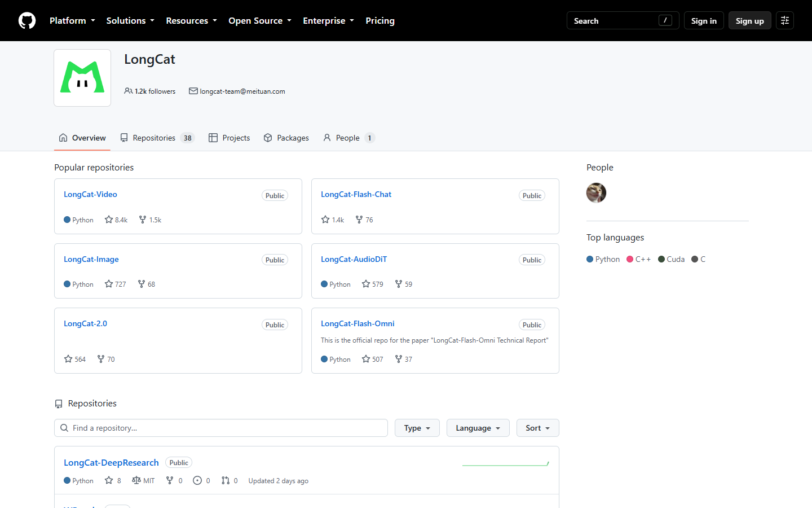Open the LongCat-Flash-Omni repository link
This screenshot has width=812, height=508.
tap(358, 323)
